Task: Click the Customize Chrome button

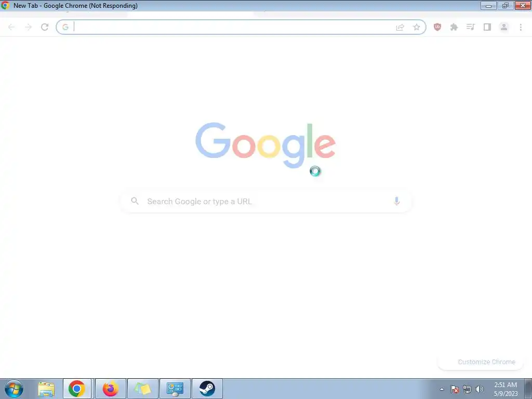Action: pyautogui.click(x=481, y=362)
